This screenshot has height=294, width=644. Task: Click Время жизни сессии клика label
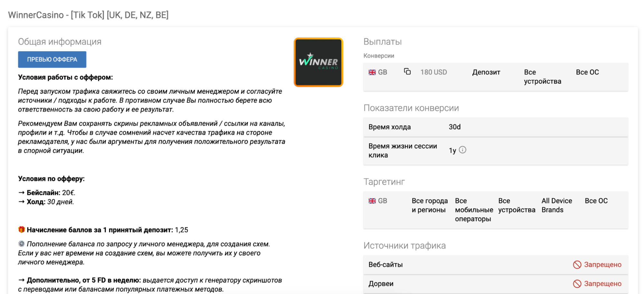[x=403, y=151]
